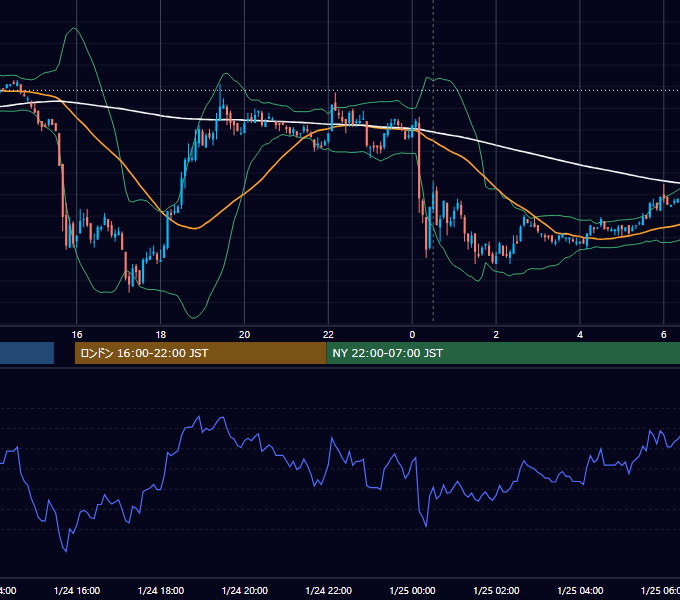680x600 pixels.
Task: Click the 1/24 16:00 date label
Action: pyautogui.click(x=77, y=590)
